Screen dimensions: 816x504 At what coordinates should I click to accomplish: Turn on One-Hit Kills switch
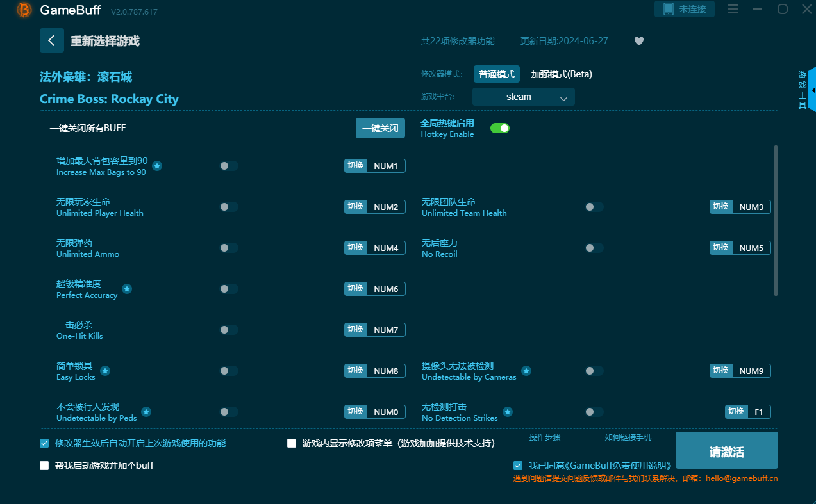(229, 330)
